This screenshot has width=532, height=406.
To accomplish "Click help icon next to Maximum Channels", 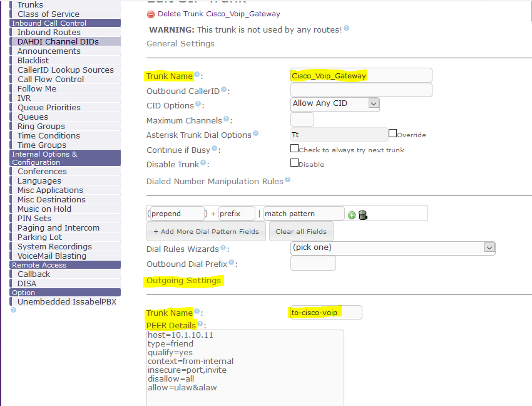I will [x=227, y=120].
